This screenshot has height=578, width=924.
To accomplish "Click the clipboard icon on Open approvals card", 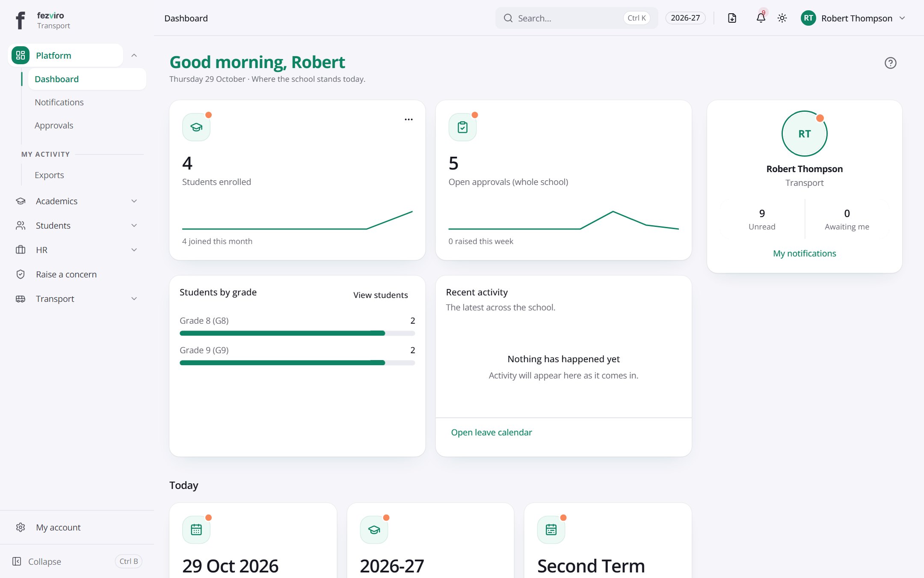I will pos(462,127).
